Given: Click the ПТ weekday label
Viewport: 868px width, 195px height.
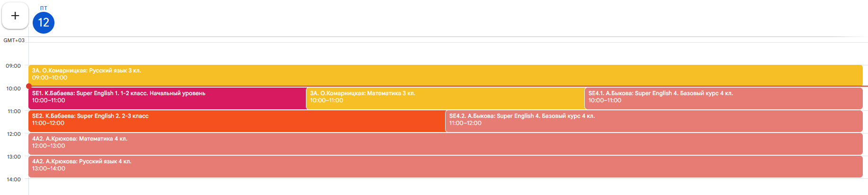Looking at the screenshot, I should (x=44, y=8).
